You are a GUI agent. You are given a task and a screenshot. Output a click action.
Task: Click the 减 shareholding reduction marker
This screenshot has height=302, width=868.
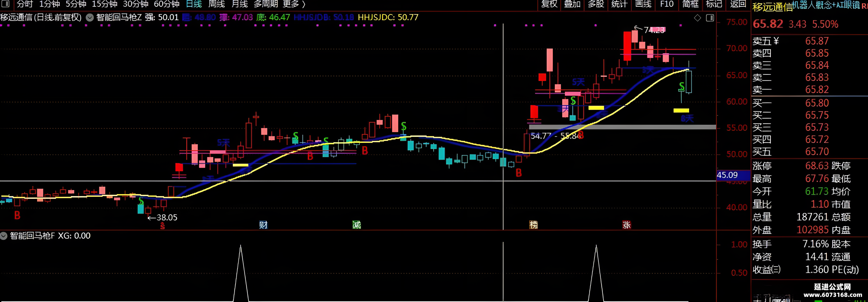tap(357, 225)
